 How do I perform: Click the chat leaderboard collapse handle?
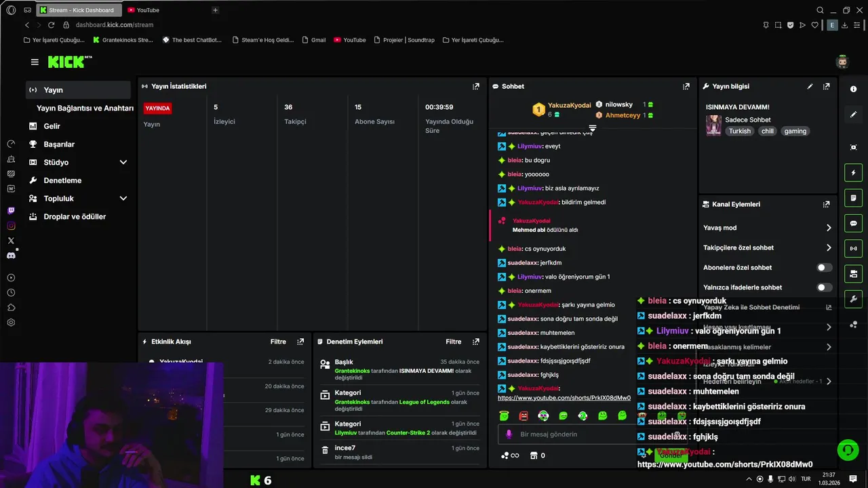592,127
